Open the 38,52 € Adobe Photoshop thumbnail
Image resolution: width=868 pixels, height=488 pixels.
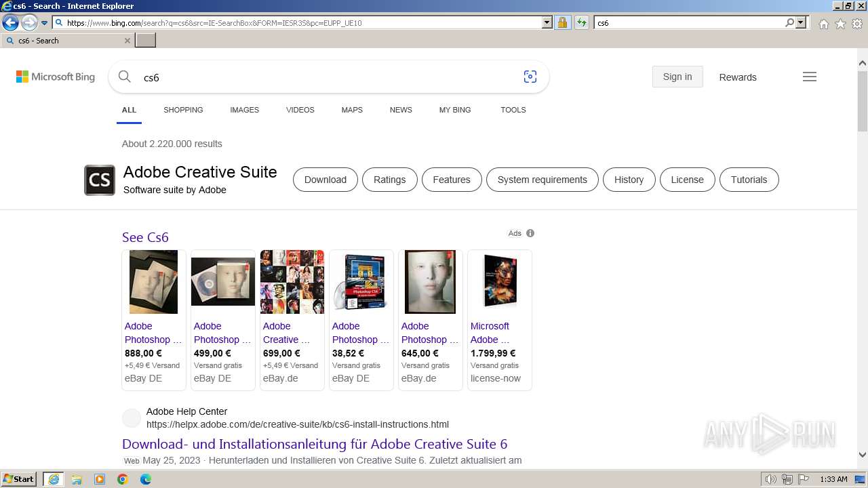pyautogui.click(x=361, y=282)
